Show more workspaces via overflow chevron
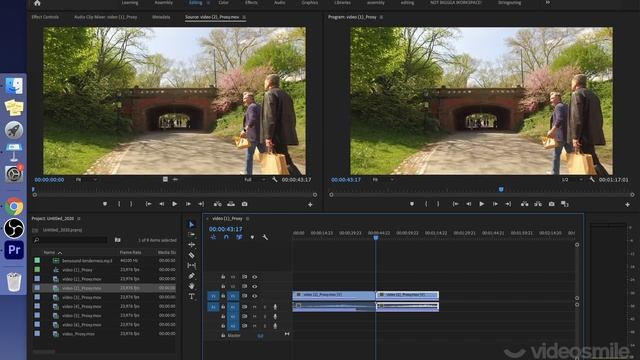640x360 pixels. coord(548,2)
